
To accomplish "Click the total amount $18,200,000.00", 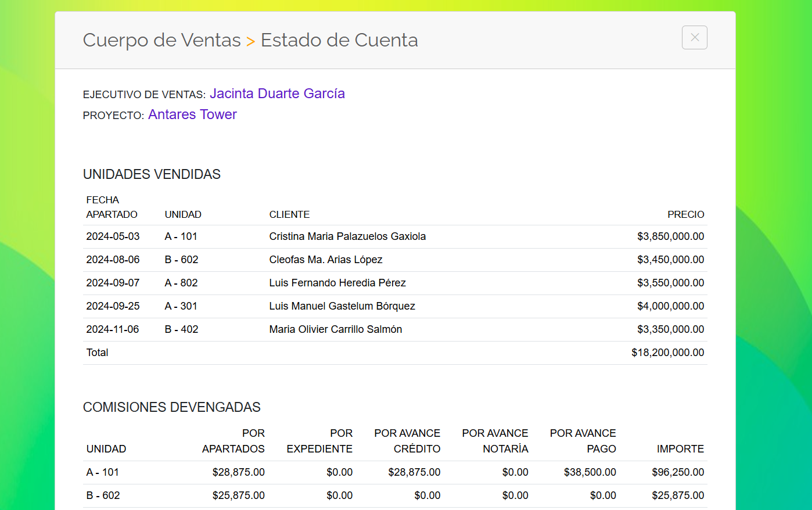I will pyautogui.click(x=667, y=353).
